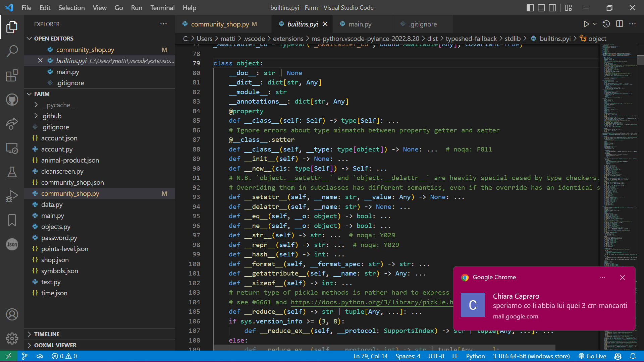Expand the __pycache__ folder
Image resolution: width=644 pixels, height=362 pixels.
click(58, 105)
